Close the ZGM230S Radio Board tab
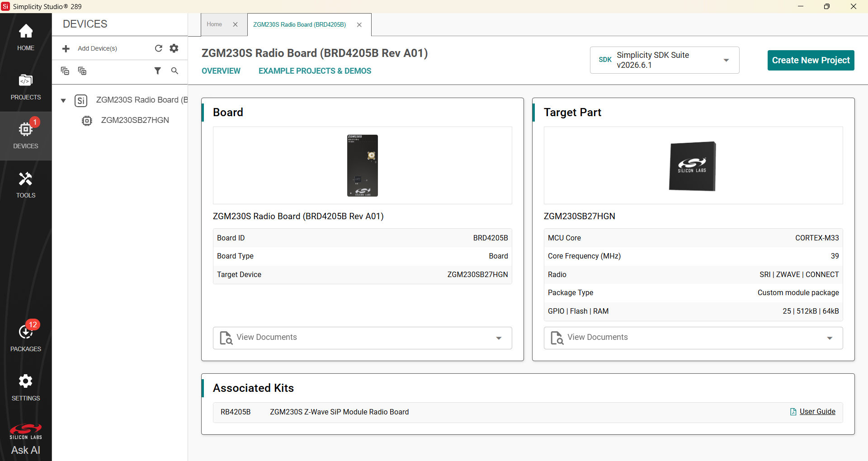868x461 pixels. click(359, 25)
